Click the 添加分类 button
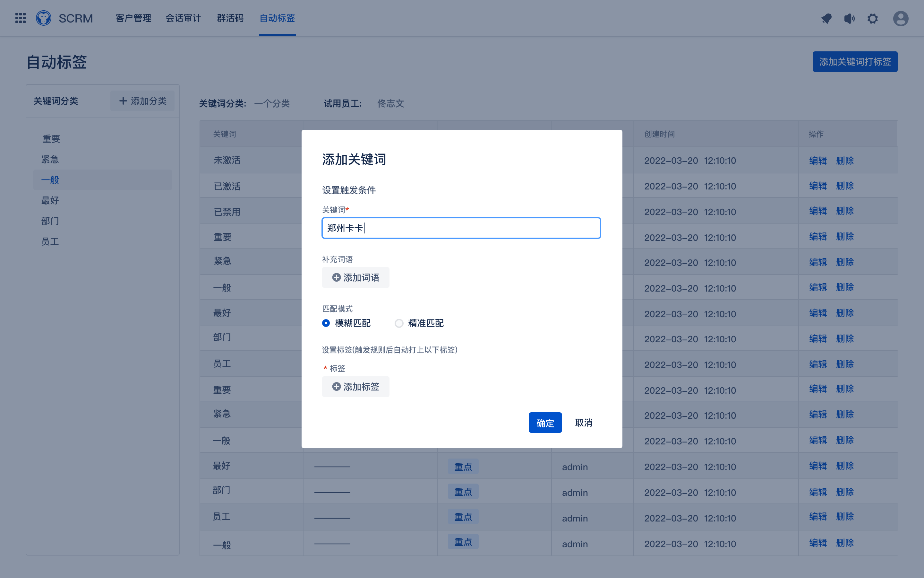The image size is (924, 578). 142,101
